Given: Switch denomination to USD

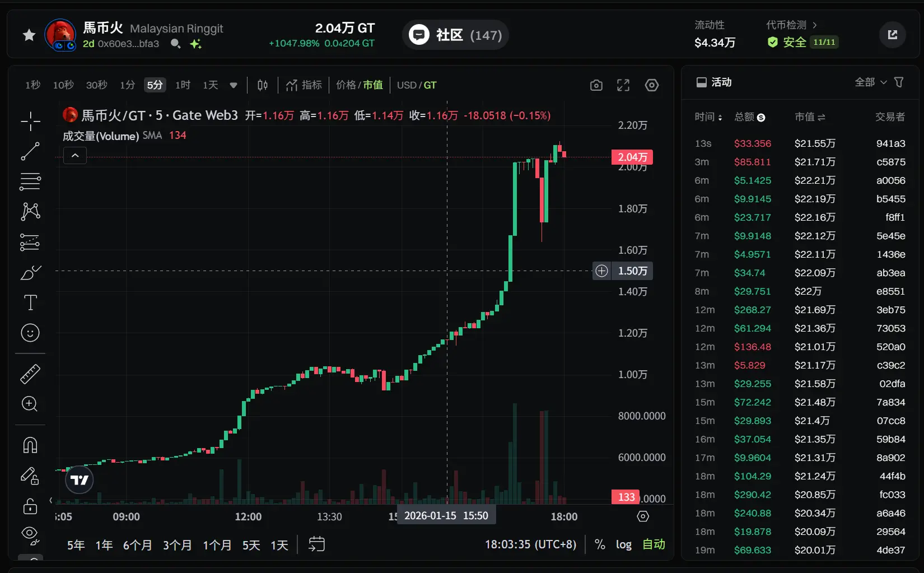Looking at the screenshot, I should point(407,85).
